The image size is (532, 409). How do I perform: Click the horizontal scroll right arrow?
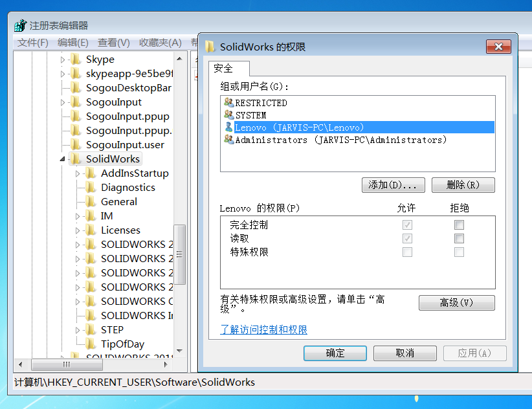point(166,364)
